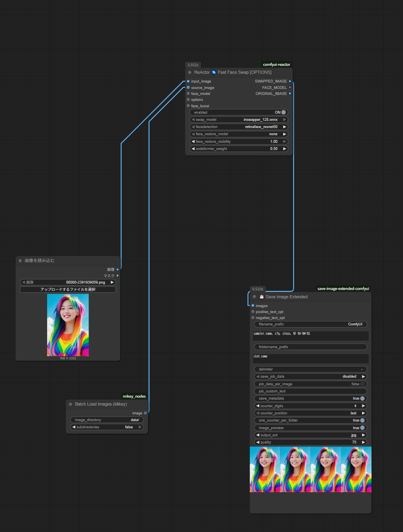Click the マスク output port

[117, 276]
